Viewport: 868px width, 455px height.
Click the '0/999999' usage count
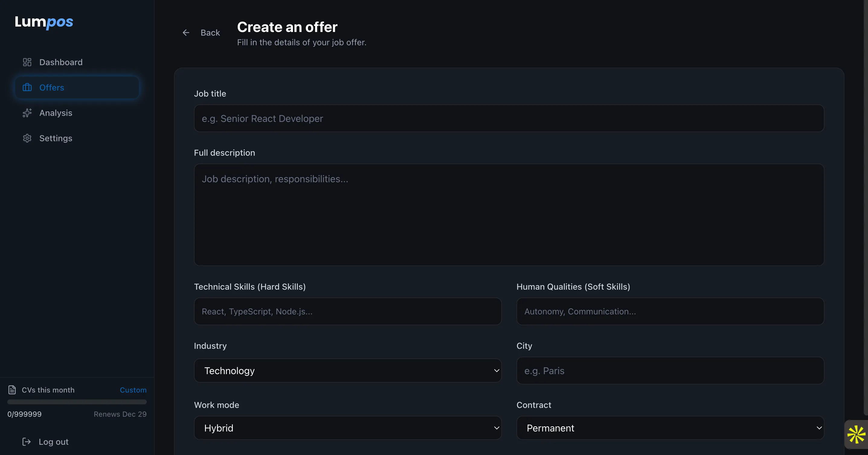(x=24, y=414)
